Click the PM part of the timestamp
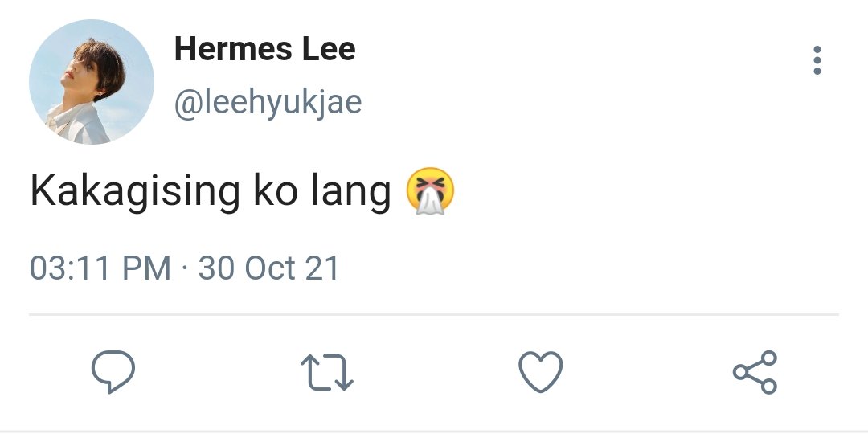868x446 pixels. pos(146,268)
